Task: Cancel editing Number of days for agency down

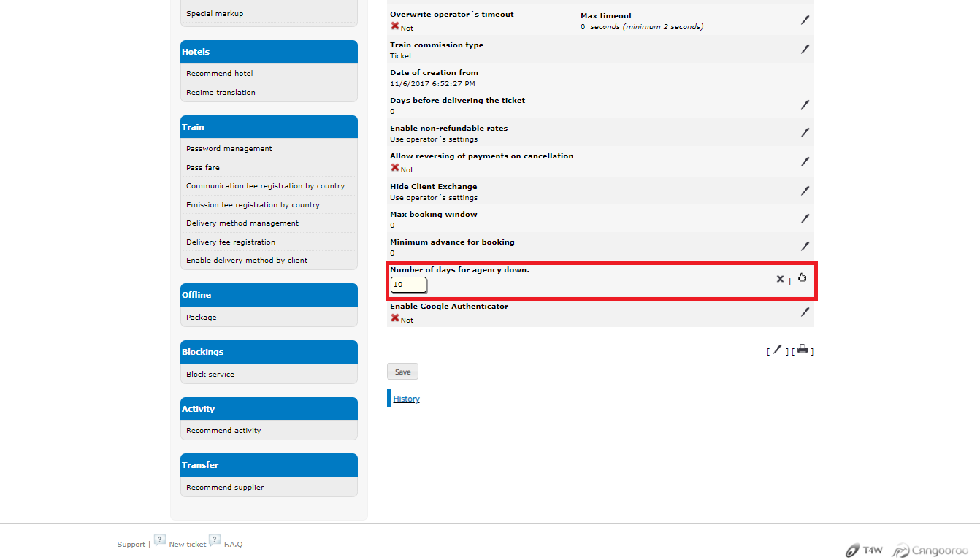Action: pyautogui.click(x=780, y=279)
